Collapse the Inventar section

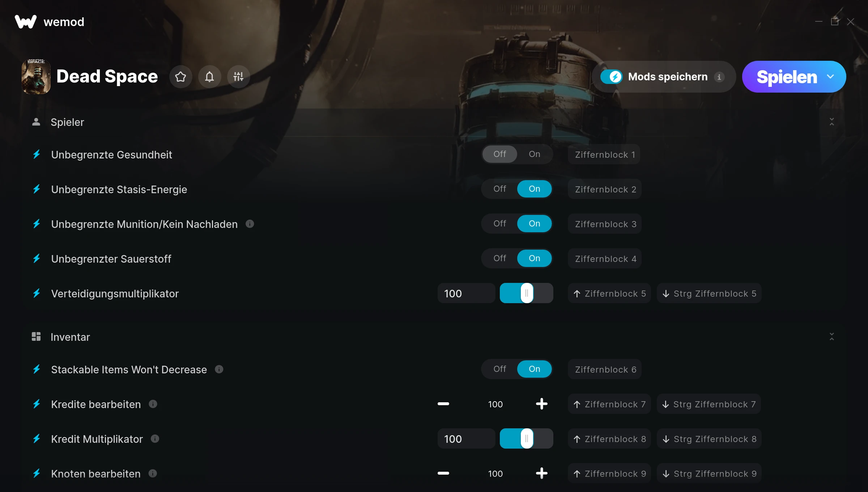[832, 337]
